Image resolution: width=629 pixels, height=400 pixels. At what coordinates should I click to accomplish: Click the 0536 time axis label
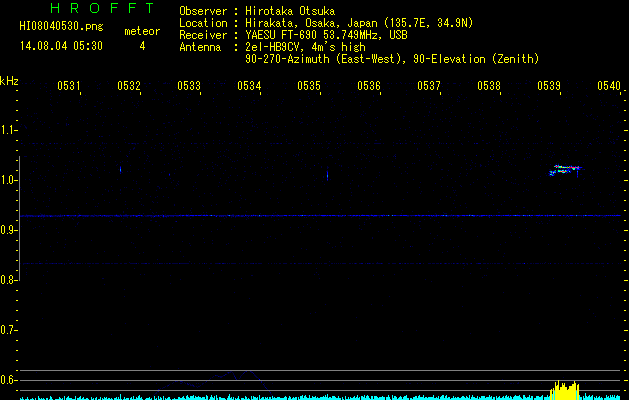click(x=369, y=85)
